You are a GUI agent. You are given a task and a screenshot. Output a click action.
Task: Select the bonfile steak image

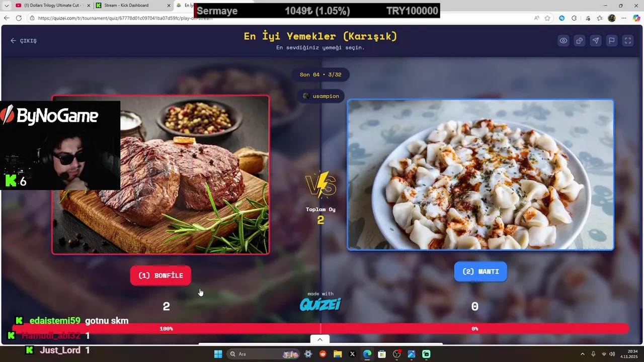click(160, 174)
